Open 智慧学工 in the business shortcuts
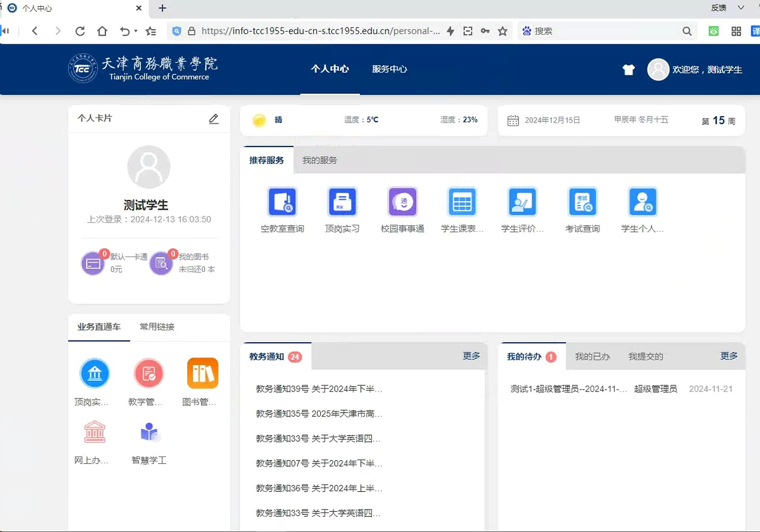Image resolution: width=760 pixels, height=532 pixels. (x=149, y=433)
